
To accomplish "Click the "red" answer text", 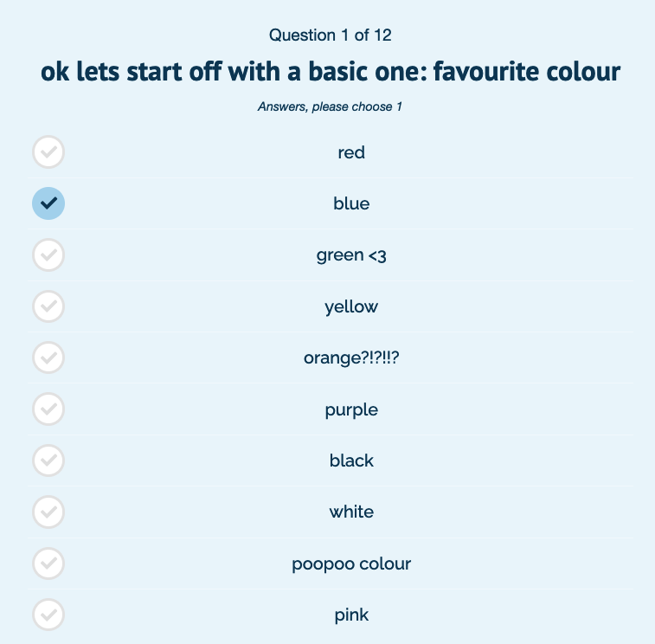I will [x=351, y=153].
